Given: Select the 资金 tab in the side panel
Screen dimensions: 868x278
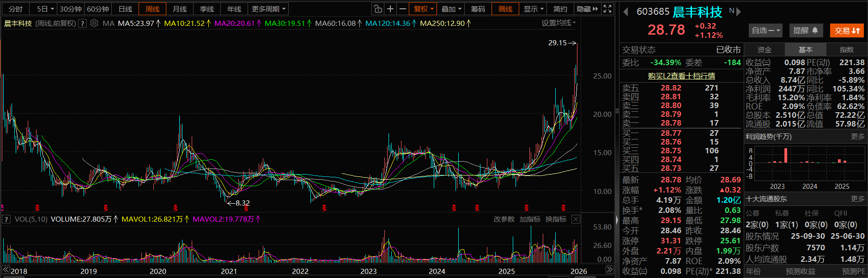Looking at the screenshot, I should tap(764, 49).
